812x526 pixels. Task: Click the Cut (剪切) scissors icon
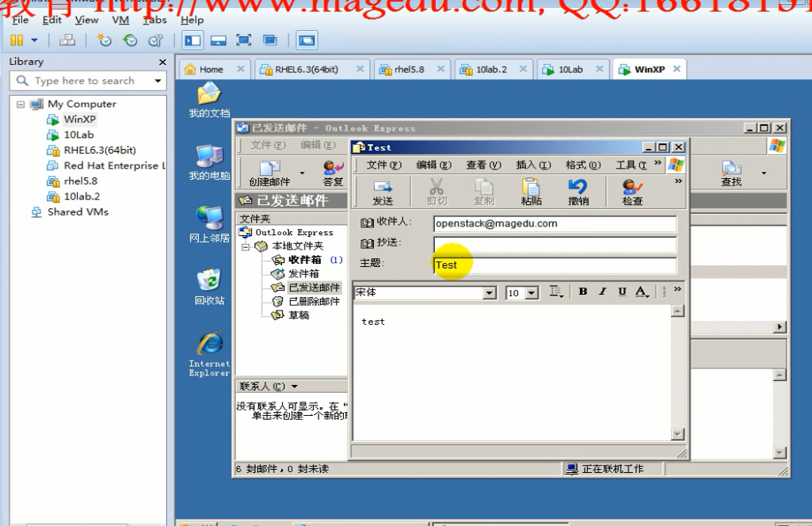(x=436, y=192)
